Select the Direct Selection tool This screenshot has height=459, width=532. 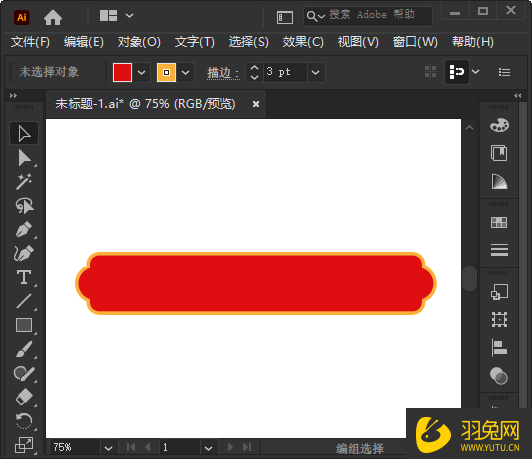click(x=24, y=158)
